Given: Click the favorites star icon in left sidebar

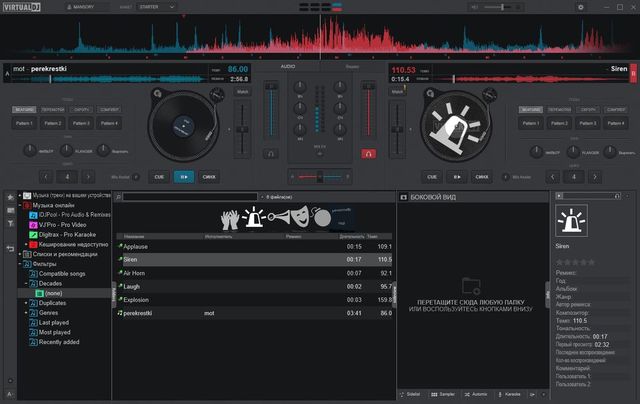Looking at the screenshot, I should click(11, 198).
